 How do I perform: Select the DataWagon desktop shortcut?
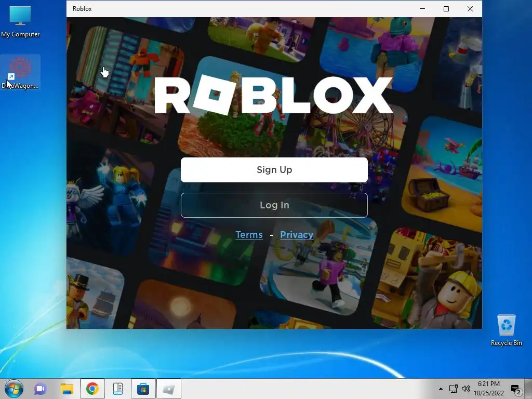pyautogui.click(x=20, y=73)
